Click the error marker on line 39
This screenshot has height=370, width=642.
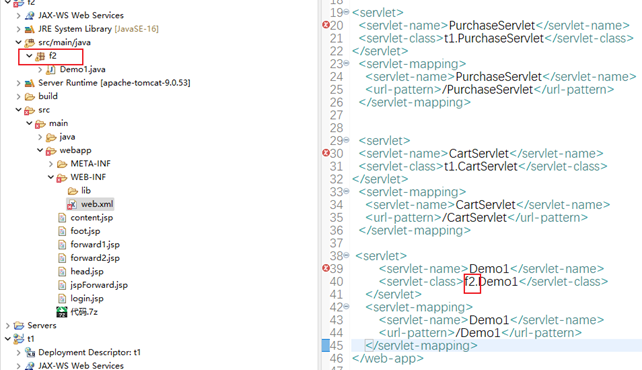326,268
